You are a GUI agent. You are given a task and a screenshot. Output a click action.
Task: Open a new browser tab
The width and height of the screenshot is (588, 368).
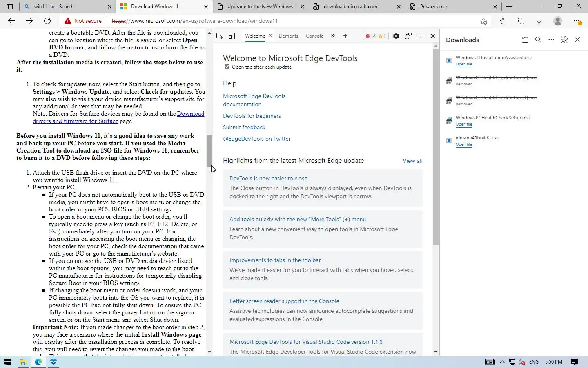(x=509, y=7)
